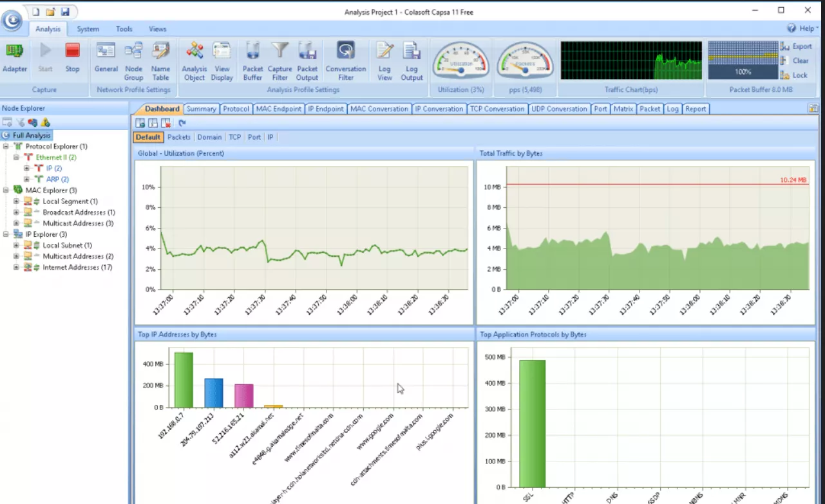The height and width of the screenshot is (504, 825).
Task: Select the Default dashboard view
Action: pyautogui.click(x=148, y=137)
